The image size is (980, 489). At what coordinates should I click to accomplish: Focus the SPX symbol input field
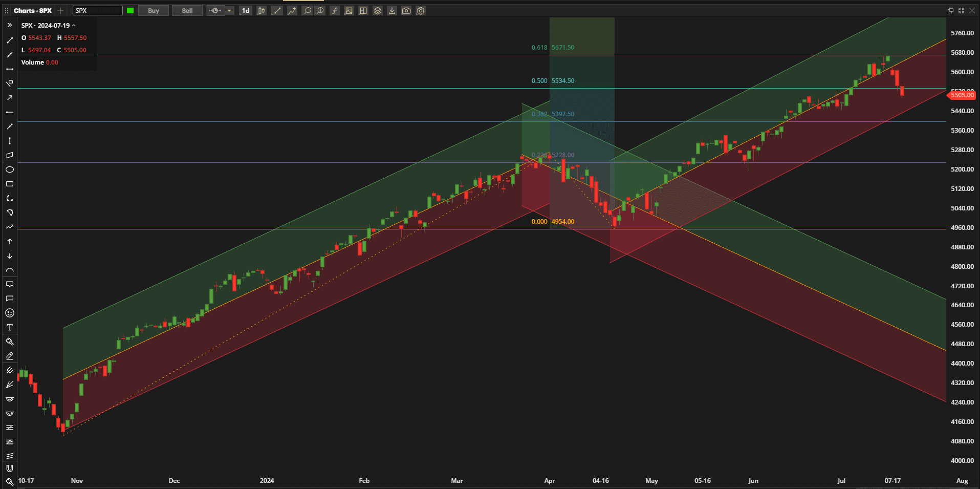pyautogui.click(x=98, y=11)
